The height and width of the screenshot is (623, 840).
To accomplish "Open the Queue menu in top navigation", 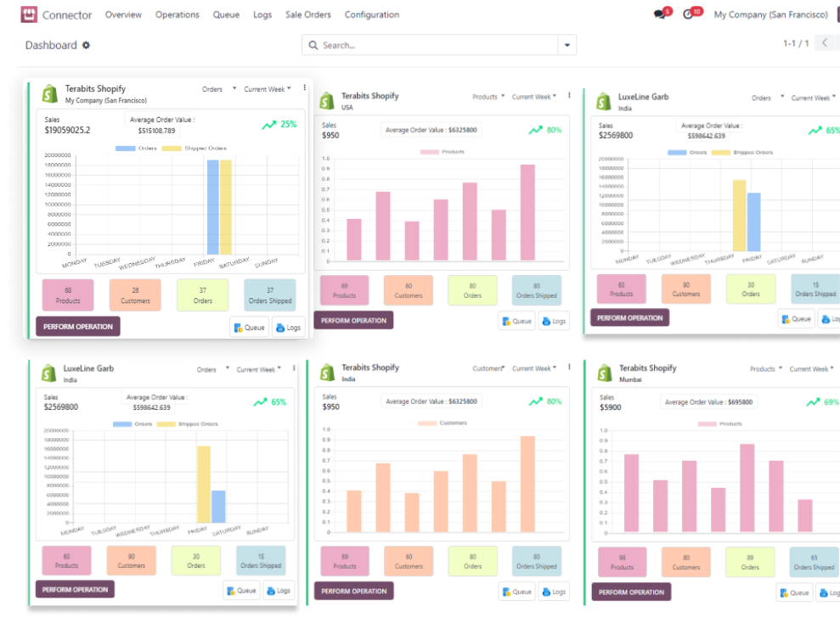I will pyautogui.click(x=226, y=14).
